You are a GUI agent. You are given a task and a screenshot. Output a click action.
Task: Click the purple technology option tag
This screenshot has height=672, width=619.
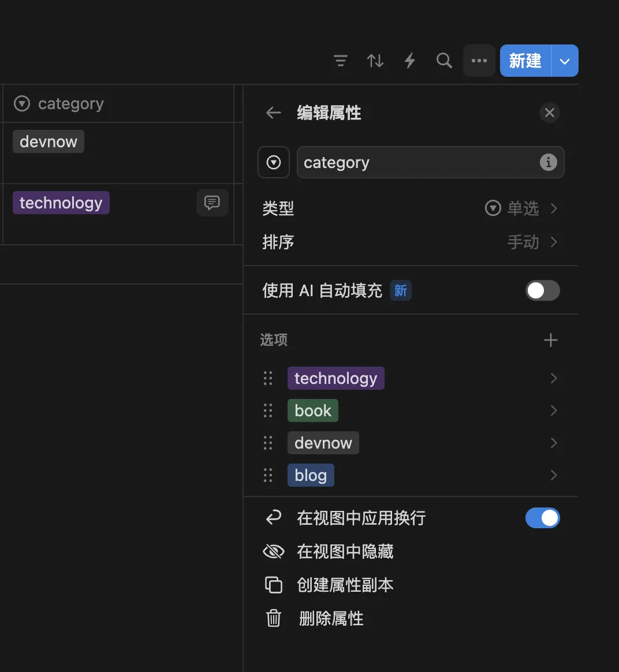coord(335,378)
